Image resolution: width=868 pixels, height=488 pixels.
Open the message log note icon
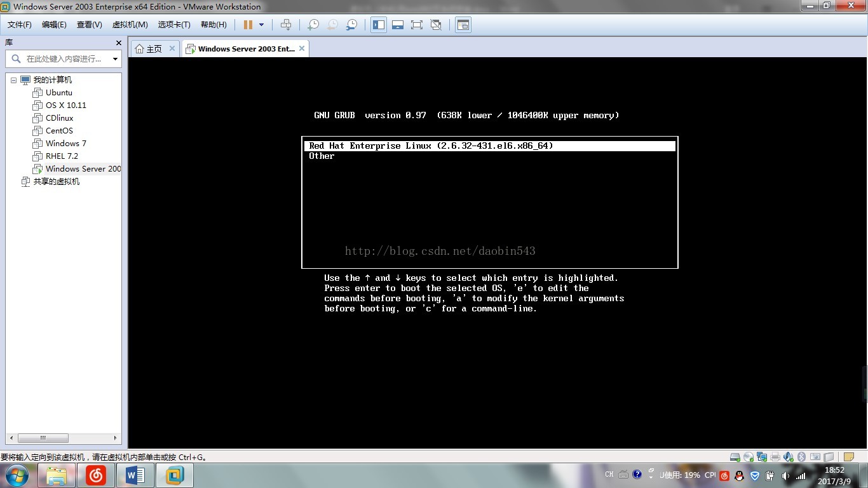pos(849,457)
